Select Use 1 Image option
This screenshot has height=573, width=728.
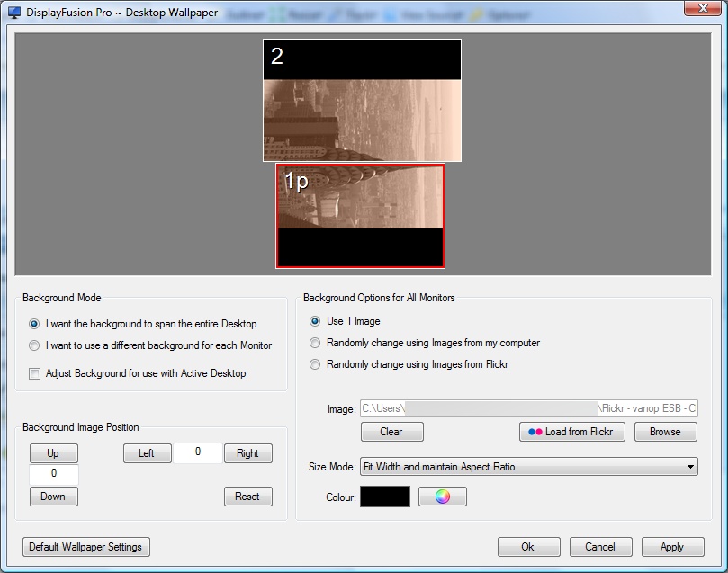pyautogui.click(x=315, y=321)
